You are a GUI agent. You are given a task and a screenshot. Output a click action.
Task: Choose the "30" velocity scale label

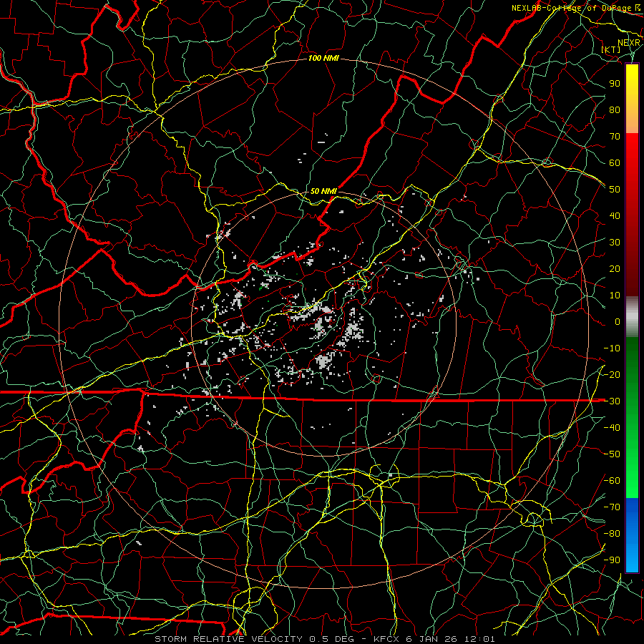coord(615,243)
